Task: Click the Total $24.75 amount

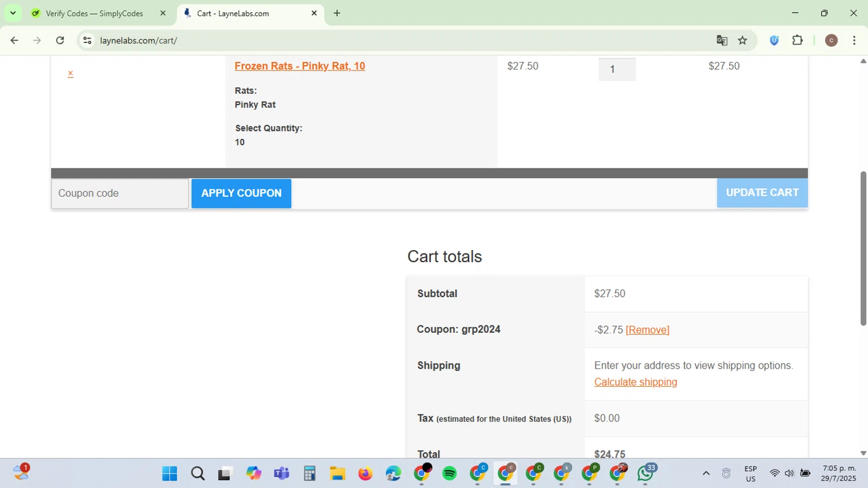Action: point(610,454)
